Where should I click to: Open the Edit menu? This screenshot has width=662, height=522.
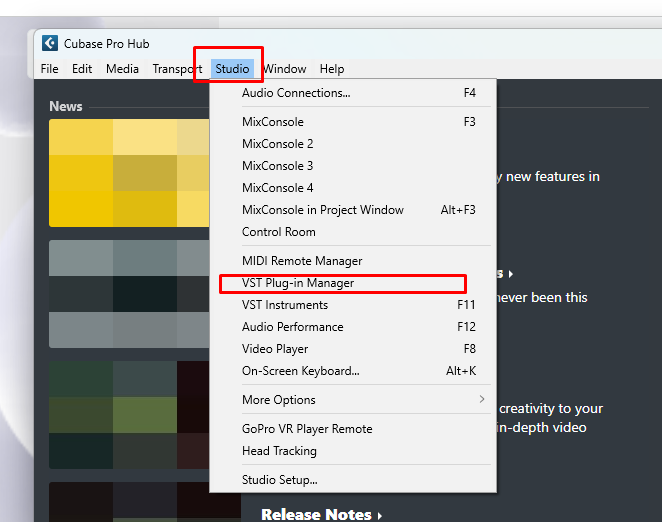pos(82,69)
